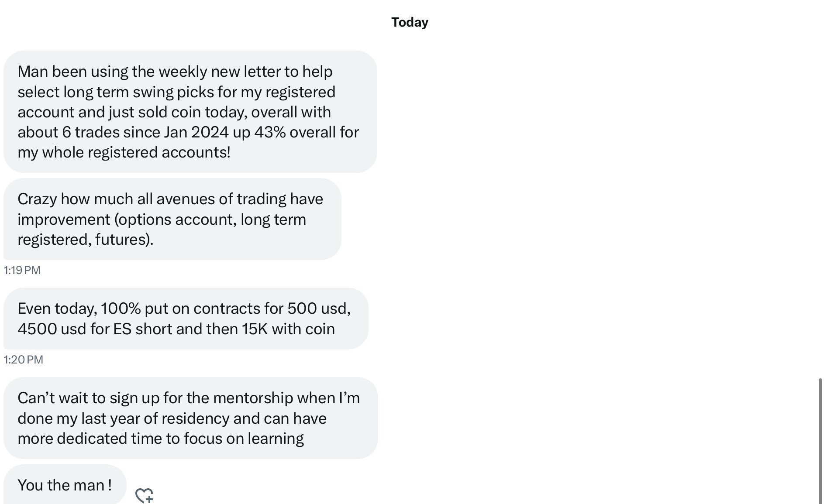Click the 1:20 PM timestamp
824x504 pixels.
coord(24,360)
